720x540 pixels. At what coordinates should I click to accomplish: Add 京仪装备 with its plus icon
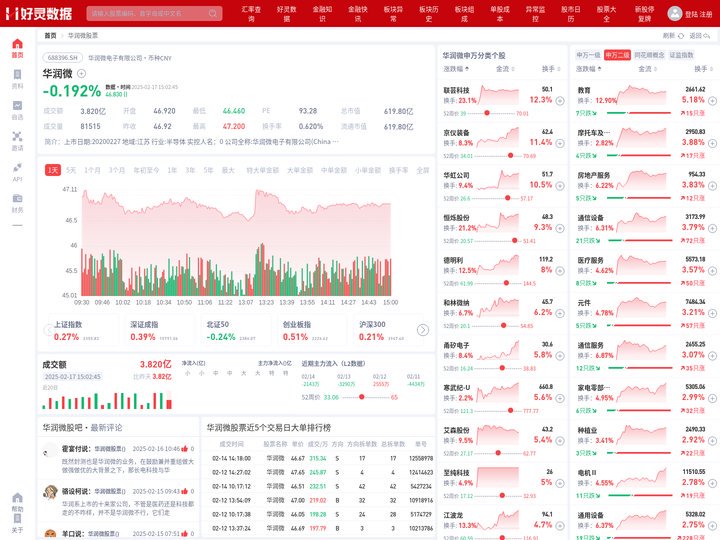(560, 143)
